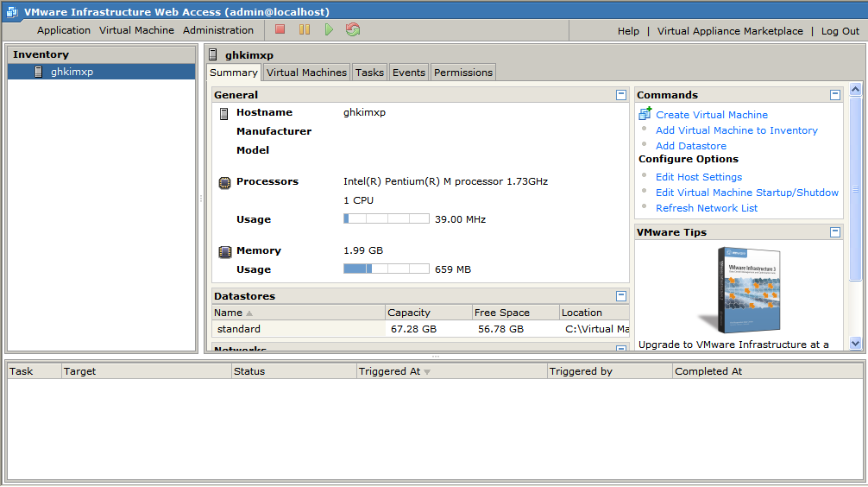
Task: Click the memory usage bar
Action: pos(387,269)
